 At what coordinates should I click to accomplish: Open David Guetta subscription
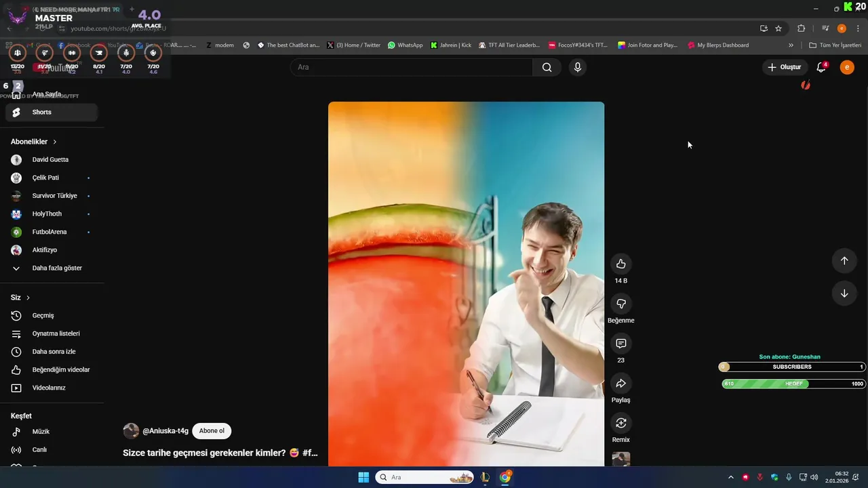52,160
